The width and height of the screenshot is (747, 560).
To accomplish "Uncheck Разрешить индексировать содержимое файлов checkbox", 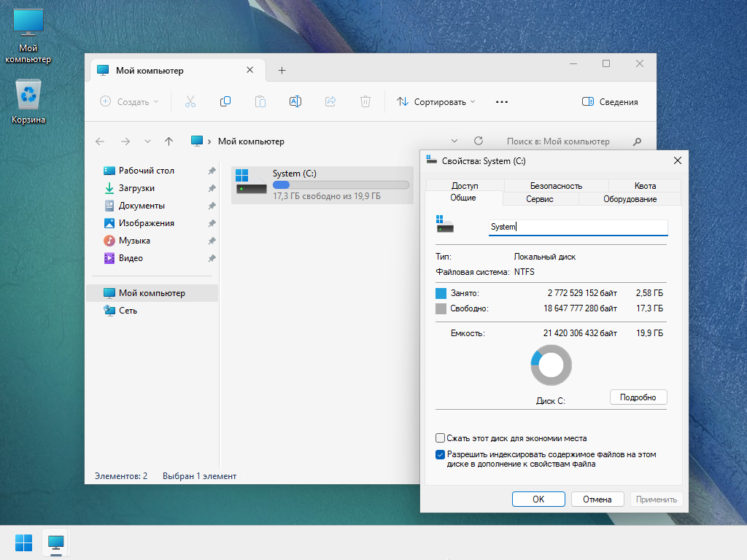I will coord(440,454).
